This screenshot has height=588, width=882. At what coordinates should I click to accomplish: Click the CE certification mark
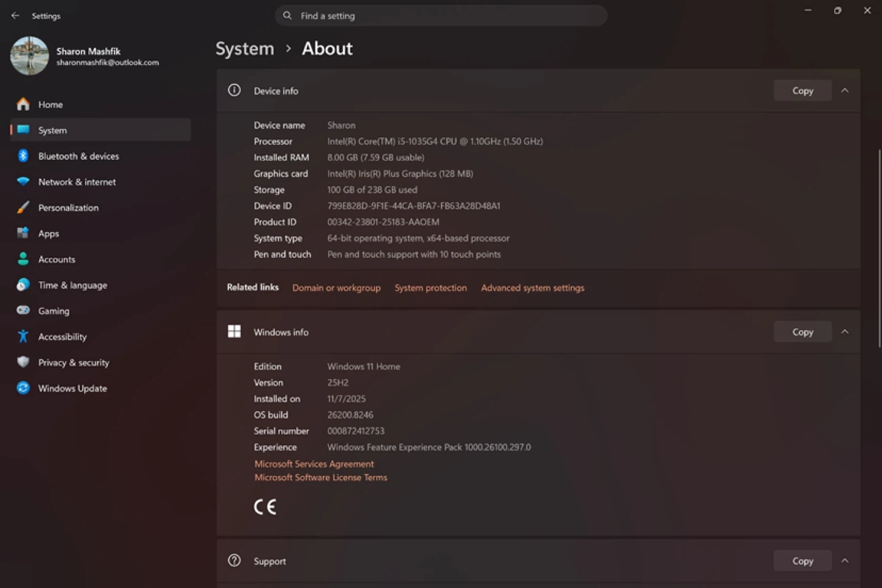[x=265, y=507]
